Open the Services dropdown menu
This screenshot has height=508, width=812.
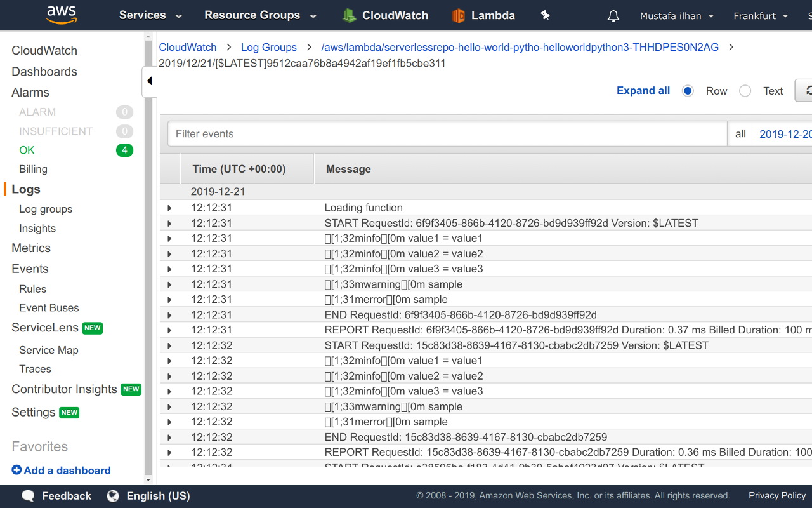pos(150,15)
